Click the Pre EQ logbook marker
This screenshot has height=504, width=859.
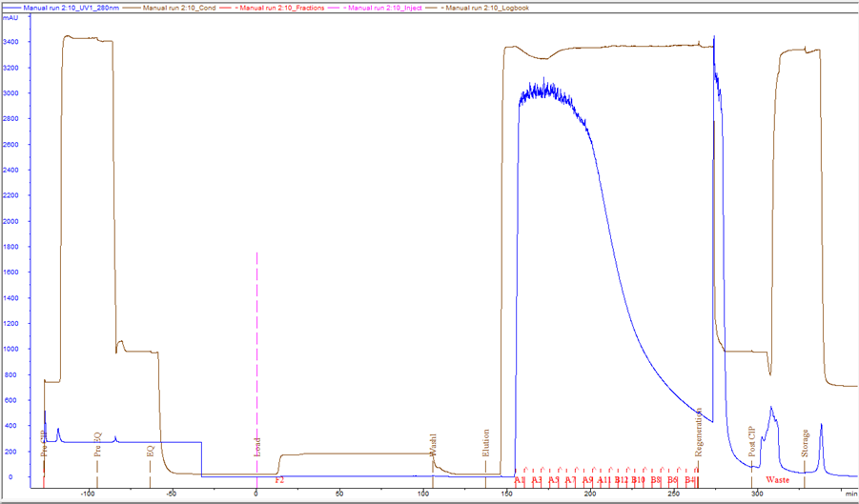click(x=97, y=445)
